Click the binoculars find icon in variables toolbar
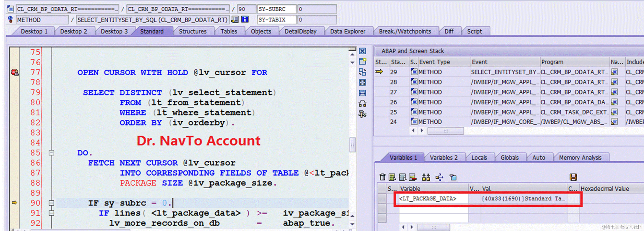Image resolution: width=644 pixels, height=231 pixels. click(x=426, y=177)
